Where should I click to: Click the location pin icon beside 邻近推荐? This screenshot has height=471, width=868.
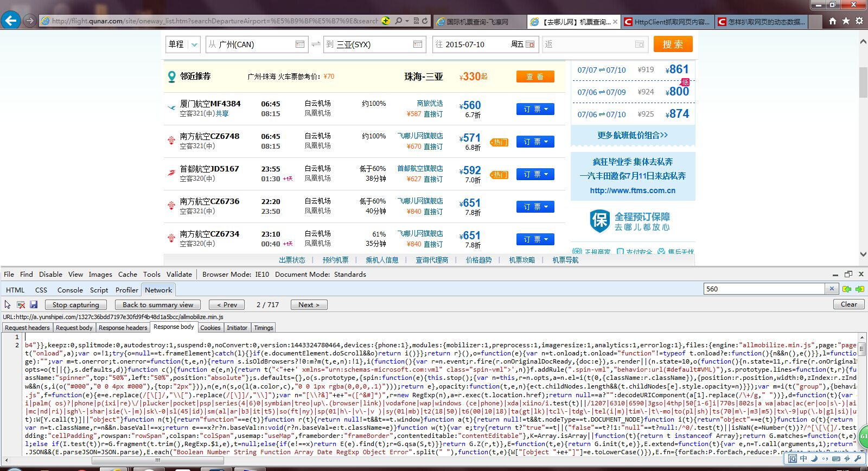(x=171, y=77)
